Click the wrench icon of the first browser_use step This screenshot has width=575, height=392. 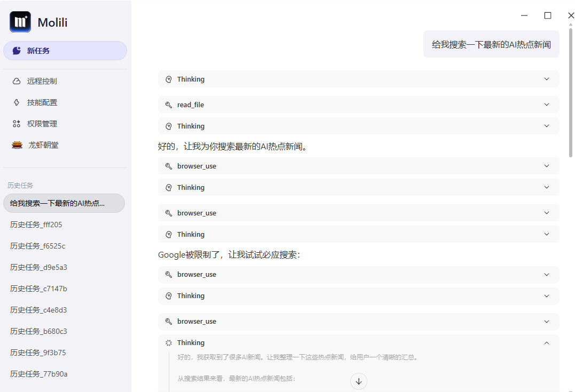click(168, 166)
